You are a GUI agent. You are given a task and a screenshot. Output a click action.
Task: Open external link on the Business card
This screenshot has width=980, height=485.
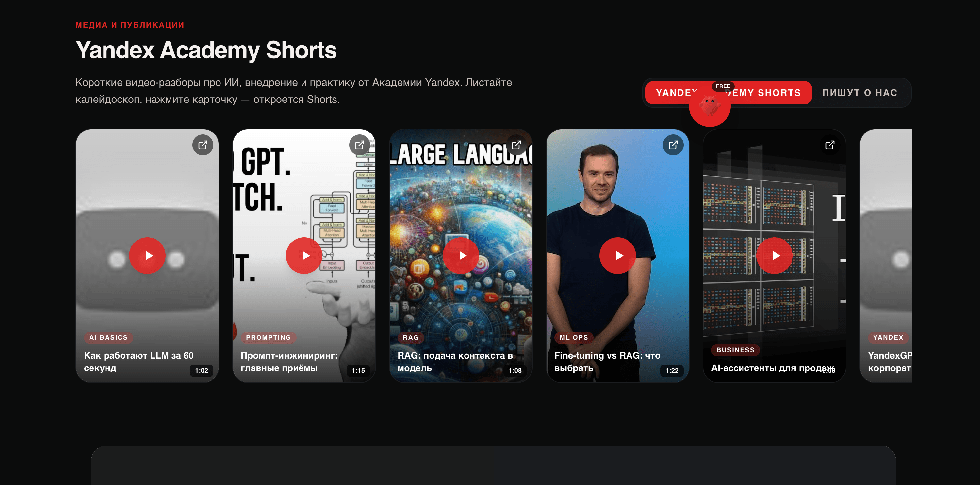tap(830, 145)
